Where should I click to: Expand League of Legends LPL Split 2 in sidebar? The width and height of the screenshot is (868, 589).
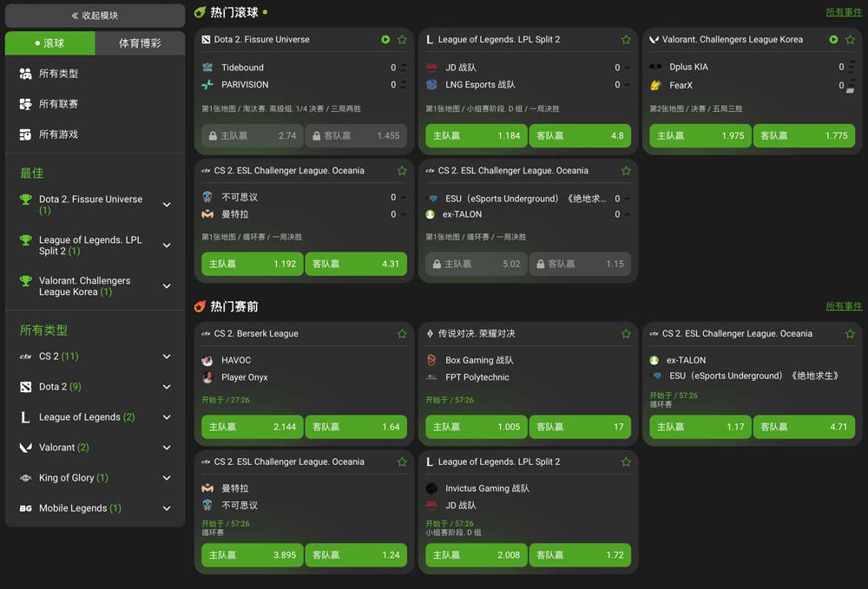click(167, 245)
